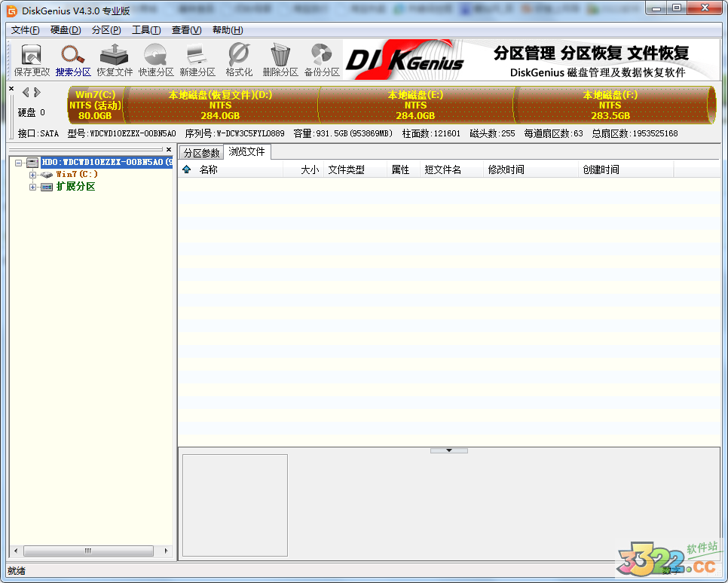
Task: Click the Recover Files (恢复文件) icon
Action: click(115, 60)
